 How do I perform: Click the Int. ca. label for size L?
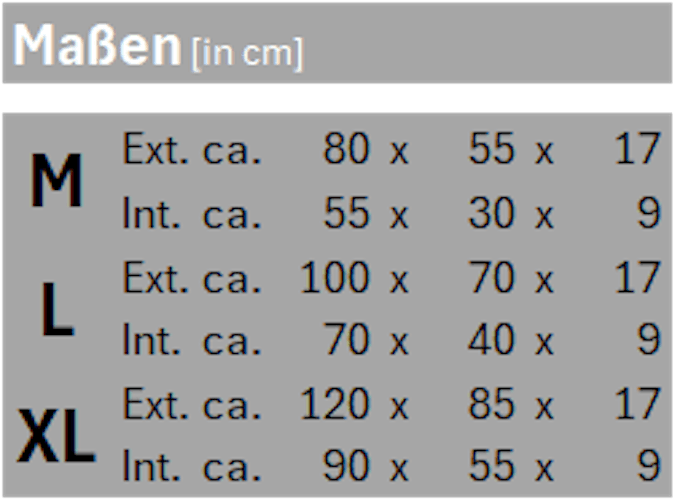pyautogui.click(x=191, y=342)
